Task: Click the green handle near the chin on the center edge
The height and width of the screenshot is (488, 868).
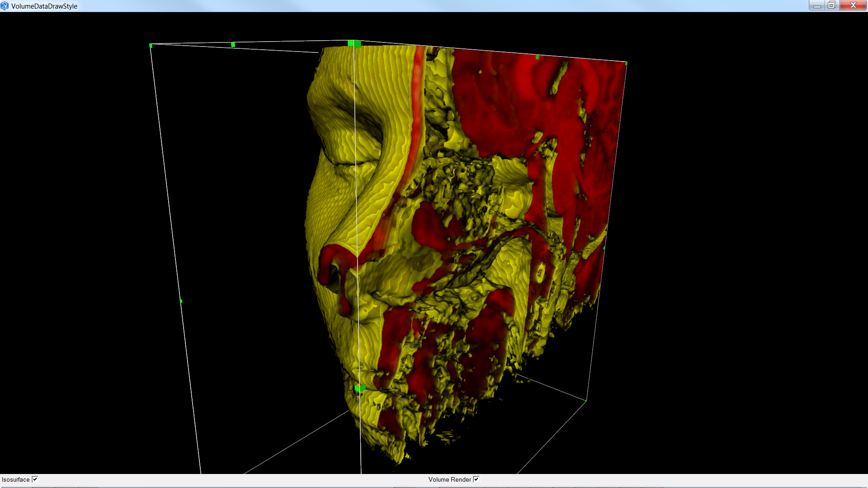Action: [360, 388]
